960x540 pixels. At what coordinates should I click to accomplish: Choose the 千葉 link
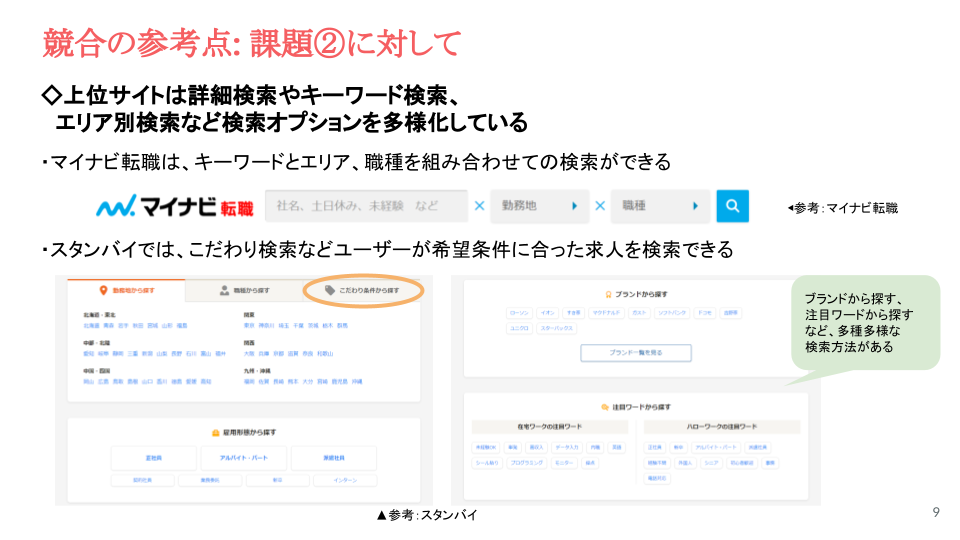tap(298, 326)
